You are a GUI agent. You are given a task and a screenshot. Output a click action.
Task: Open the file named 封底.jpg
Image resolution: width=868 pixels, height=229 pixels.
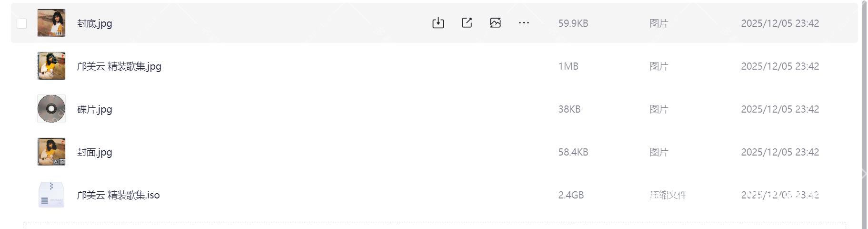pos(95,23)
